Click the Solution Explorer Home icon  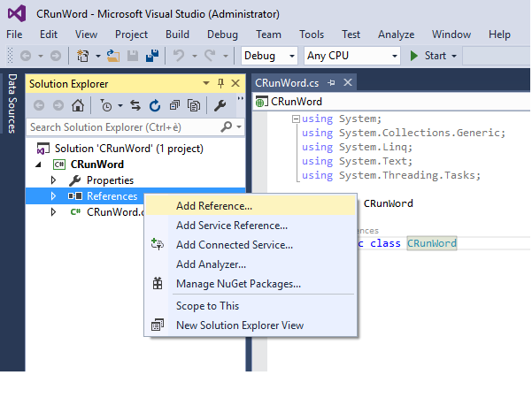[78, 106]
